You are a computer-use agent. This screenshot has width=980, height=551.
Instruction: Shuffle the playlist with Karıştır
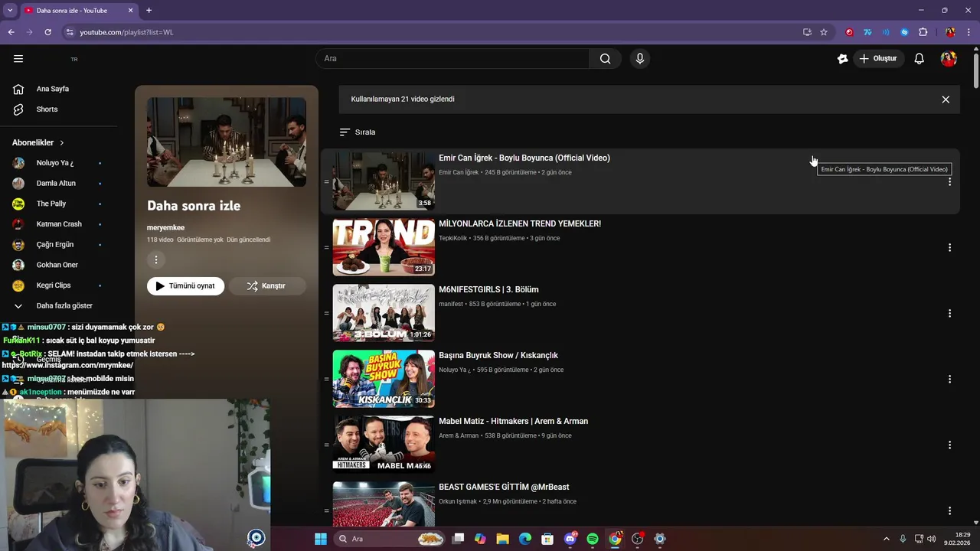[x=267, y=286]
